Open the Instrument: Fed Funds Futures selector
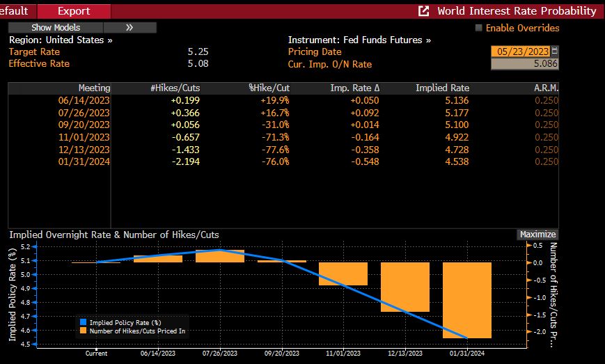This screenshot has width=605, height=364. point(359,40)
